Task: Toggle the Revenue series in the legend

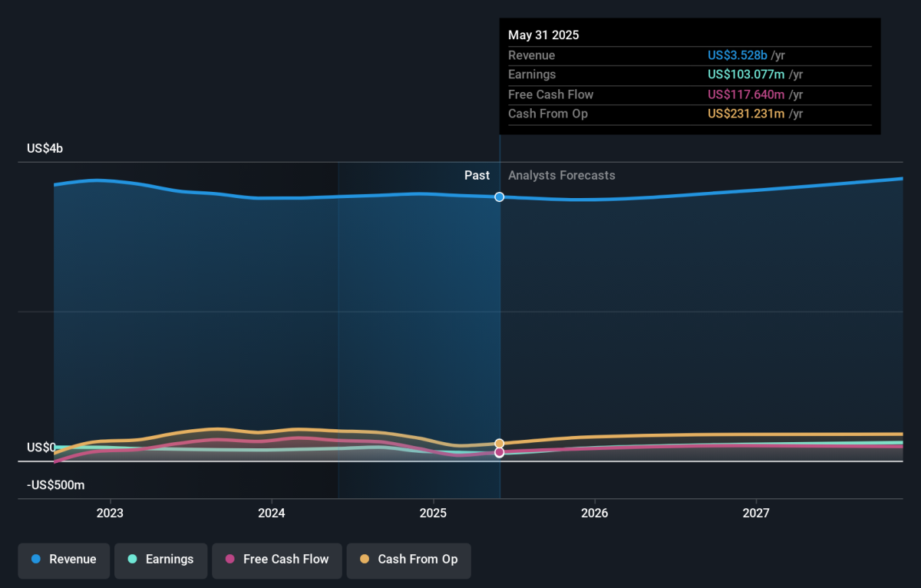Action: click(64, 560)
